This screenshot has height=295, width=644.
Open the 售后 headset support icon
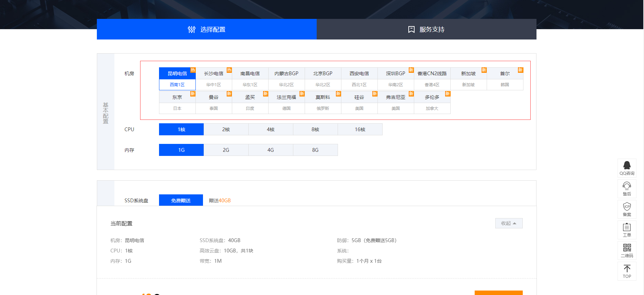pyautogui.click(x=627, y=186)
